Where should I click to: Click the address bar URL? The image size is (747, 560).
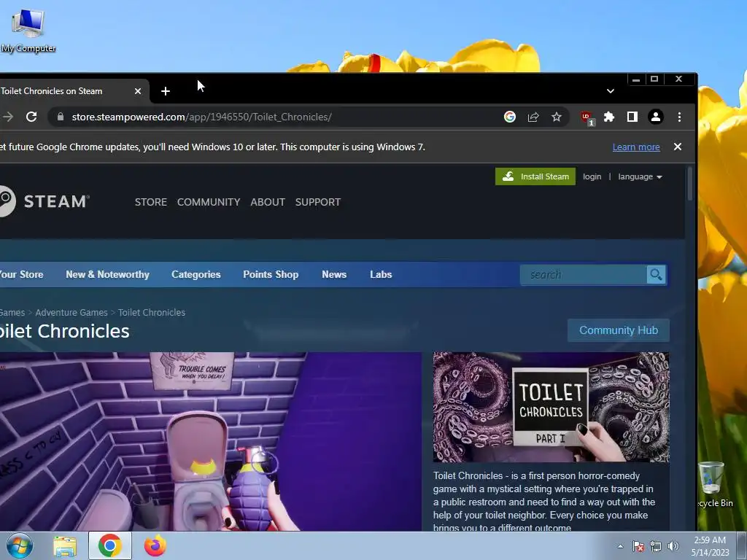pos(201,117)
